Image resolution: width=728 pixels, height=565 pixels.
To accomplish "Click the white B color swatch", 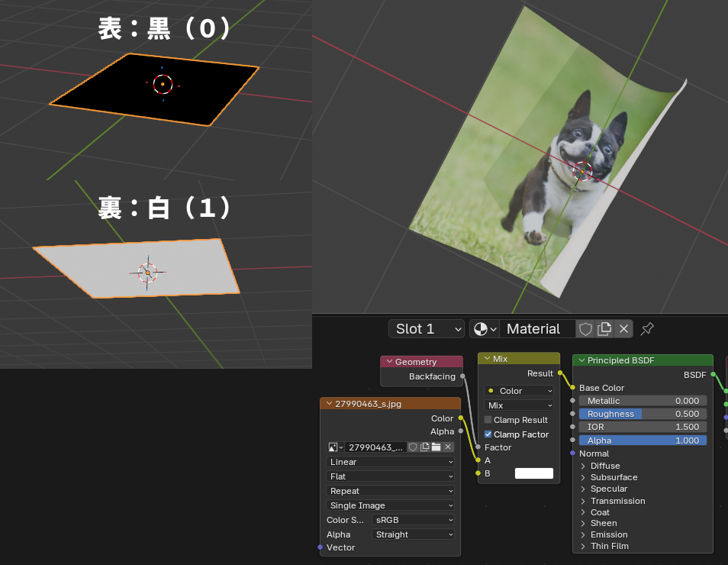I will 533,473.
